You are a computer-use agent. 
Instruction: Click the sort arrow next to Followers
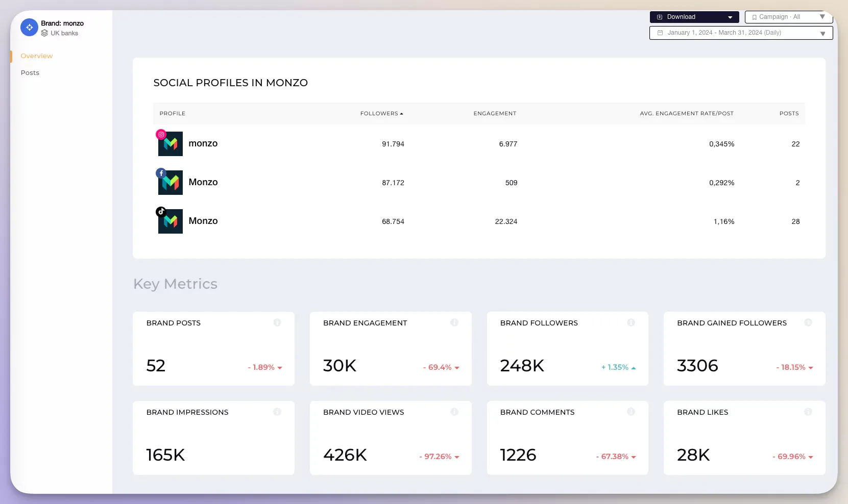point(402,114)
